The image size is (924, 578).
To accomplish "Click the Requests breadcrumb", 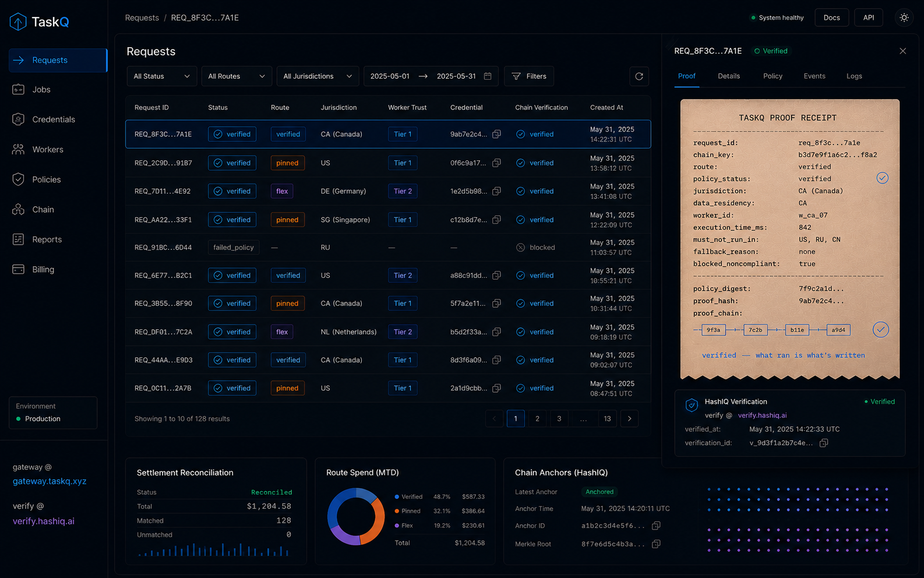I will (x=142, y=18).
